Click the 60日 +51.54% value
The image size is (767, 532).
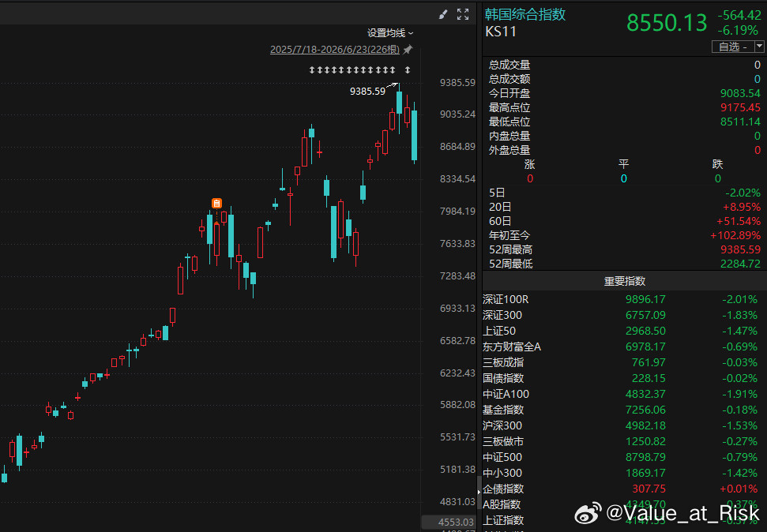739,222
